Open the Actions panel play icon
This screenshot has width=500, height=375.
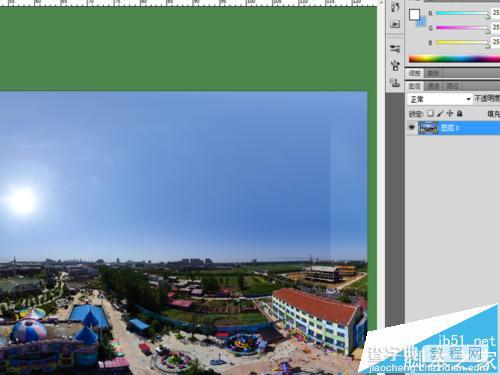coord(395,24)
